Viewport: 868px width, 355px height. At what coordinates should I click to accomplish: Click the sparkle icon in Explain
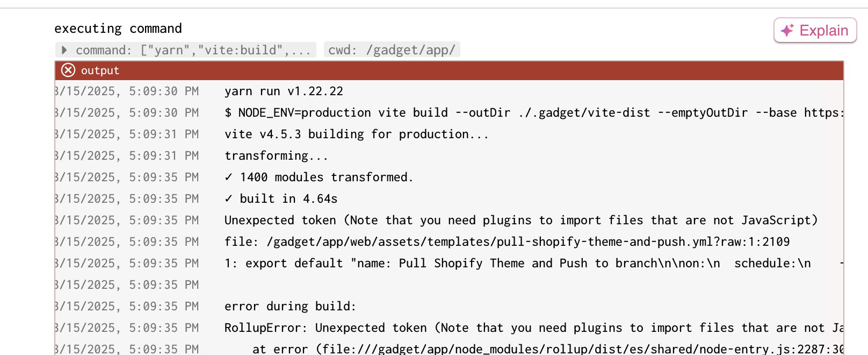[787, 30]
